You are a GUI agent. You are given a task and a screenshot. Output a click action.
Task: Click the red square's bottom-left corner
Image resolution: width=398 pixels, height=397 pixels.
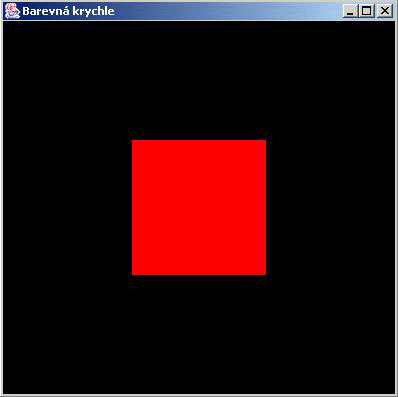click(132, 275)
